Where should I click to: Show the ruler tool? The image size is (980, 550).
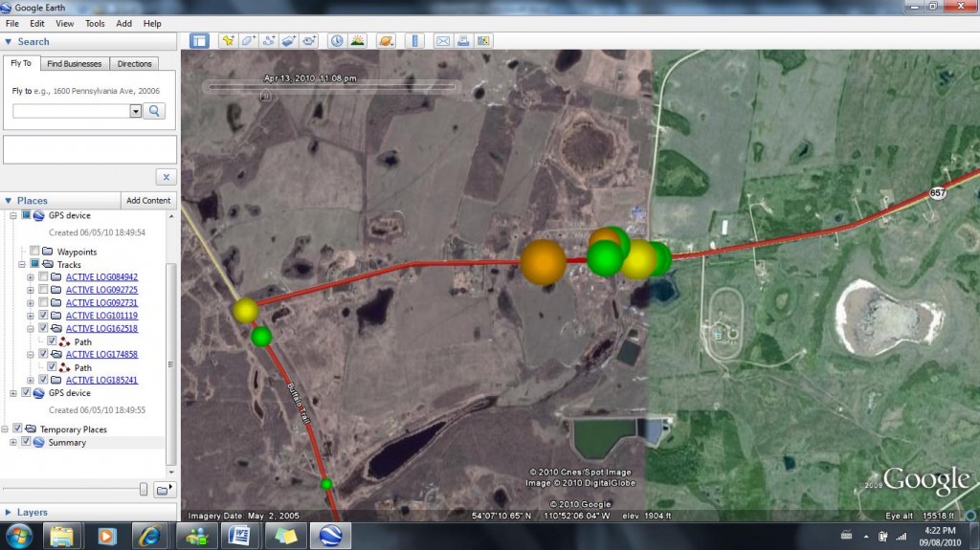tap(414, 41)
